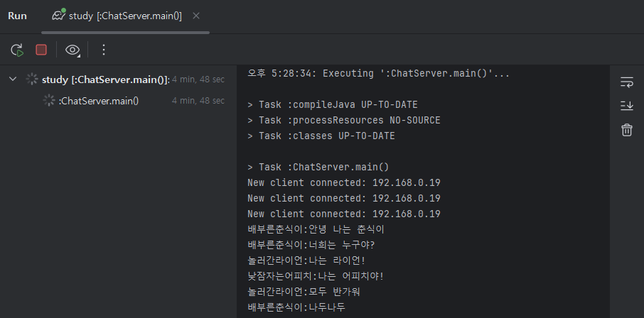Select the :ChatServer.main() child tree item
Viewport: 644px width, 318px height.
click(99, 101)
